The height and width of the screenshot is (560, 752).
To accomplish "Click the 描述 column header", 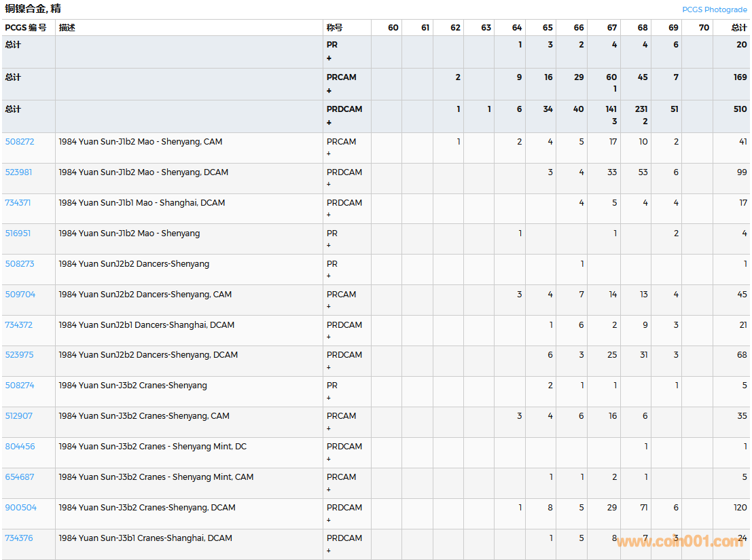I will (x=67, y=28).
